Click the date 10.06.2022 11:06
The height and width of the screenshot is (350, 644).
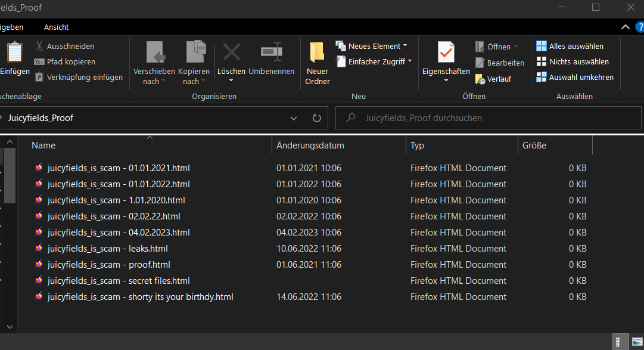(x=309, y=248)
